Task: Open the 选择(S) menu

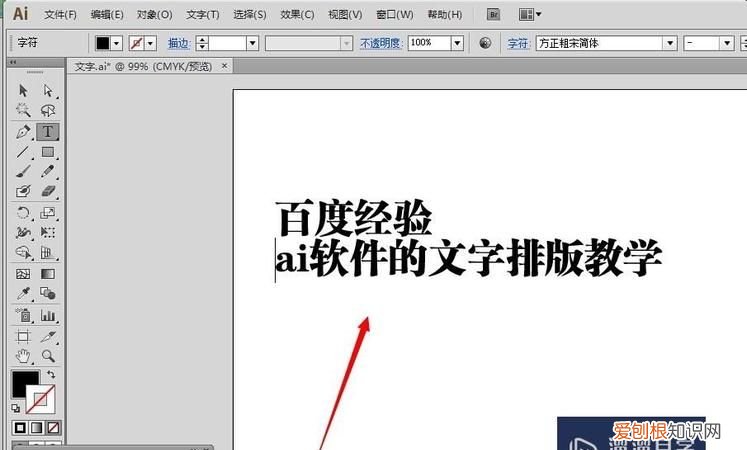Action: [x=250, y=15]
